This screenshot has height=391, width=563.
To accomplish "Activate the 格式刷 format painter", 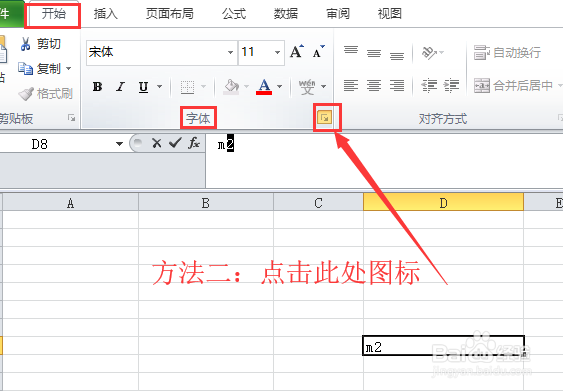I will tap(46, 94).
